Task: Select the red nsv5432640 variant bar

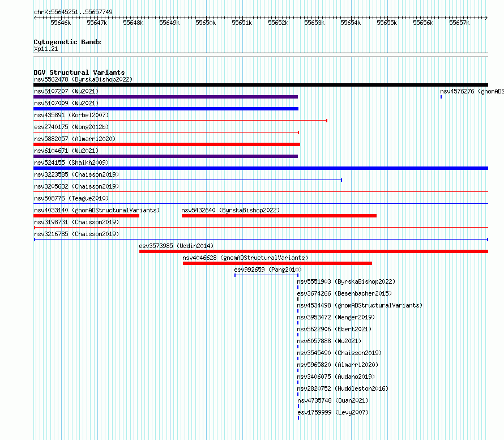Action: [x=279, y=216]
